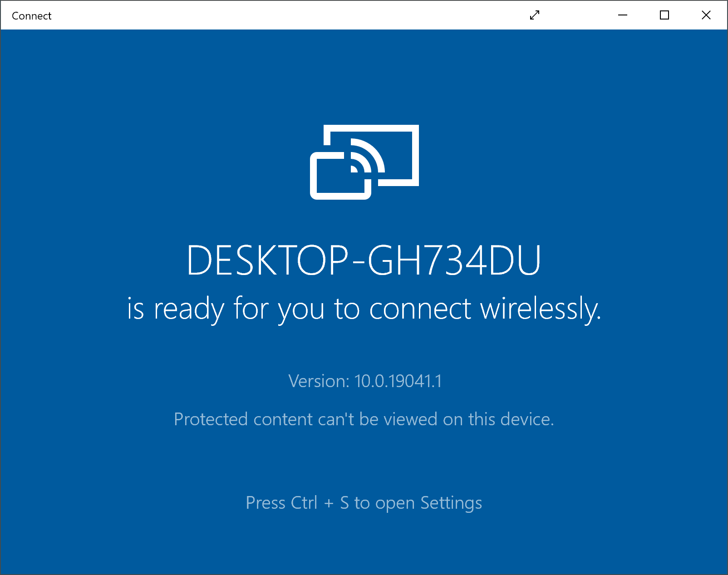The width and height of the screenshot is (728, 575).
Task: Click the Version: 10.0.19041.1 text
Action: pyautogui.click(x=365, y=381)
